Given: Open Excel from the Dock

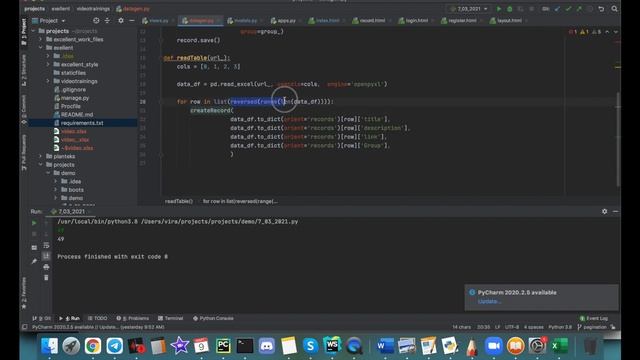Looking at the screenshot, I should 559,346.
